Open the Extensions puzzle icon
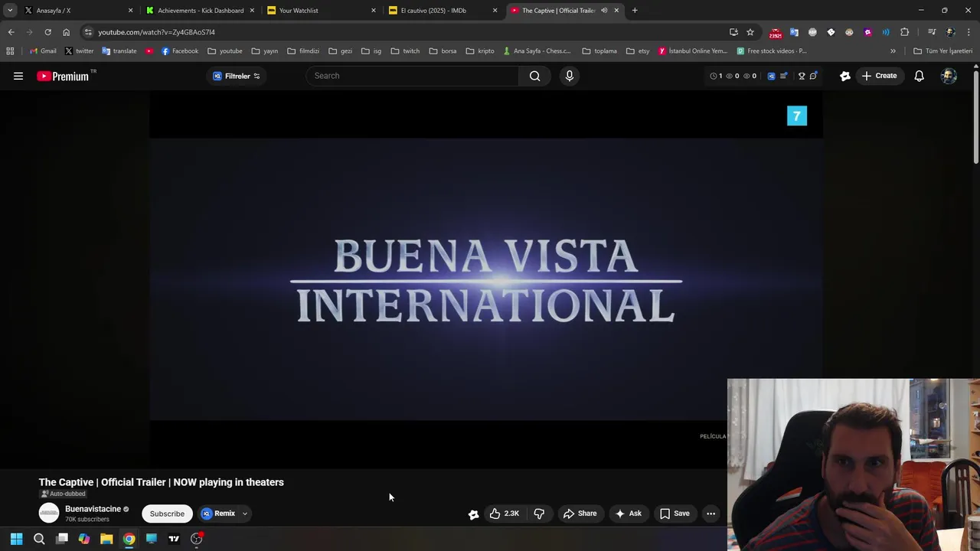 pyautogui.click(x=905, y=32)
